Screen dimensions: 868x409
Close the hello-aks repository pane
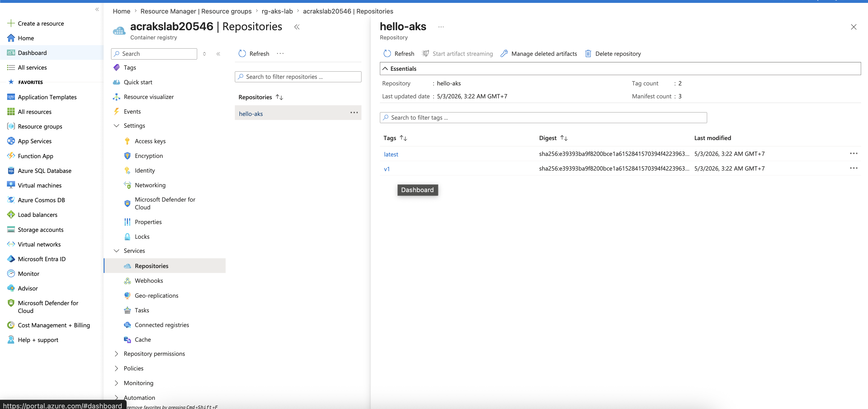click(854, 27)
